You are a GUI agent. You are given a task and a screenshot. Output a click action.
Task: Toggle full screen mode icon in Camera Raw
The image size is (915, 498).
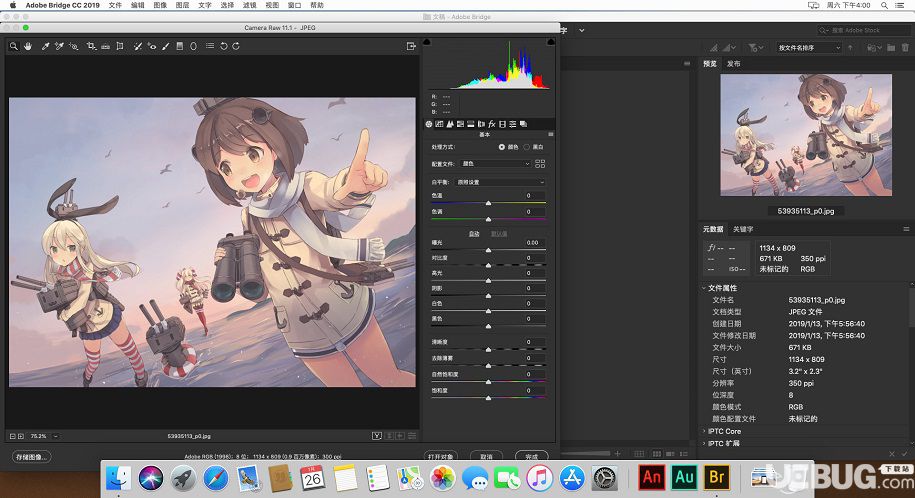(x=411, y=46)
